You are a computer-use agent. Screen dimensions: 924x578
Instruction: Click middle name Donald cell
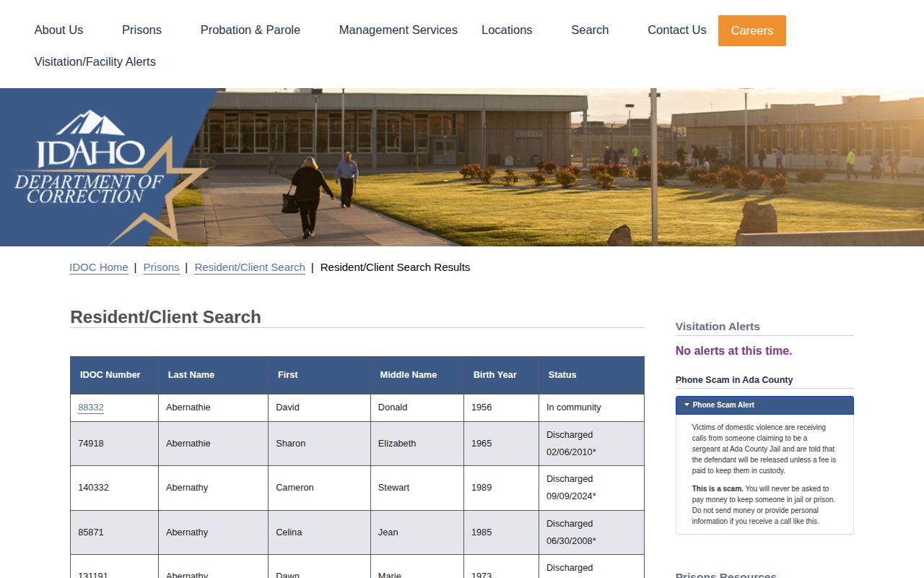point(417,407)
